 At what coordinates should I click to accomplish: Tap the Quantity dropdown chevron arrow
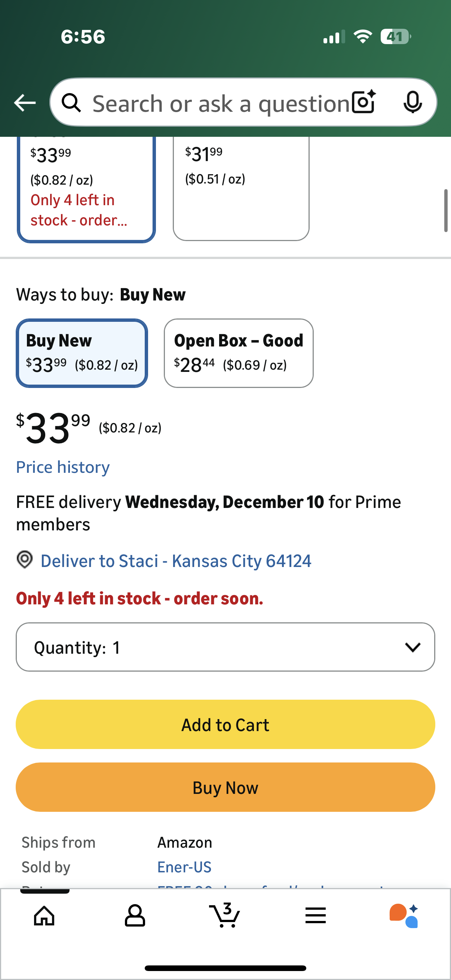tap(412, 647)
